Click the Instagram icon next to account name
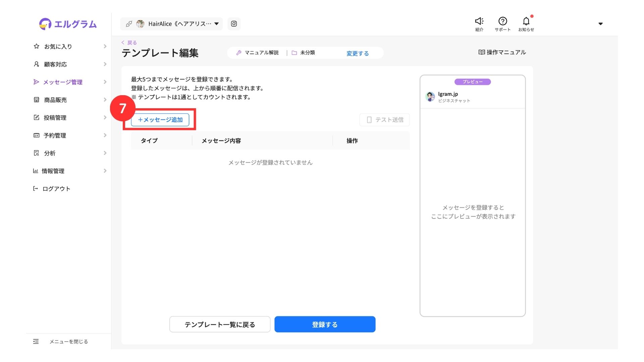 point(234,24)
